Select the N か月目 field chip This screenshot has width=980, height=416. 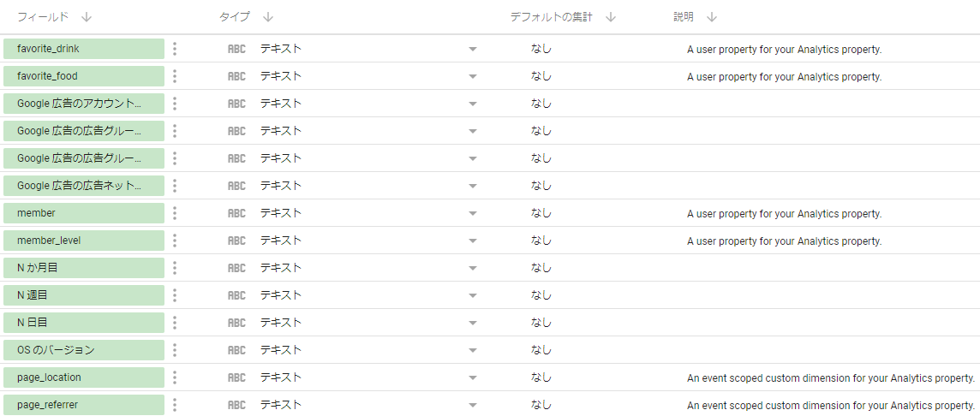tap(83, 268)
